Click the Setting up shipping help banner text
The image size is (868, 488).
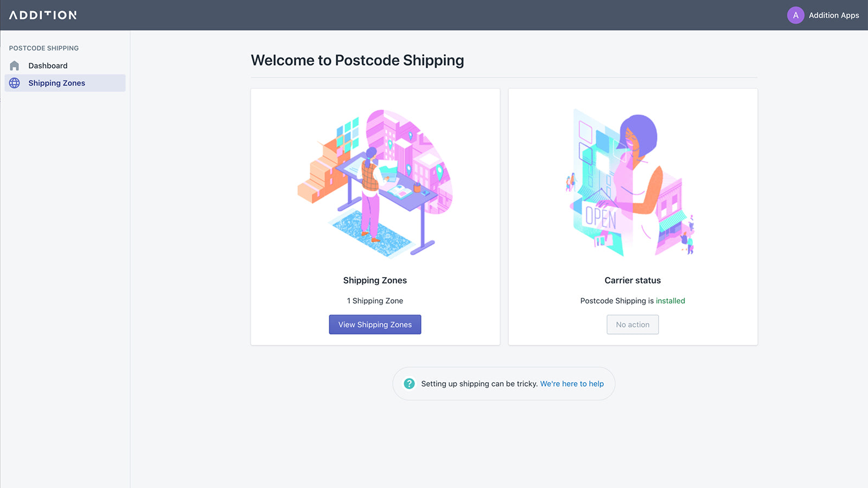tap(479, 384)
